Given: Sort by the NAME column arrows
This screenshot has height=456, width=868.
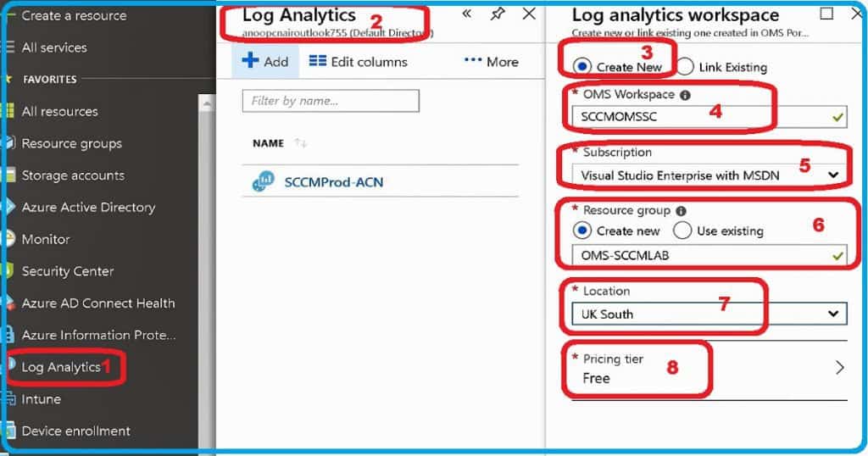Looking at the screenshot, I should coord(301,143).
